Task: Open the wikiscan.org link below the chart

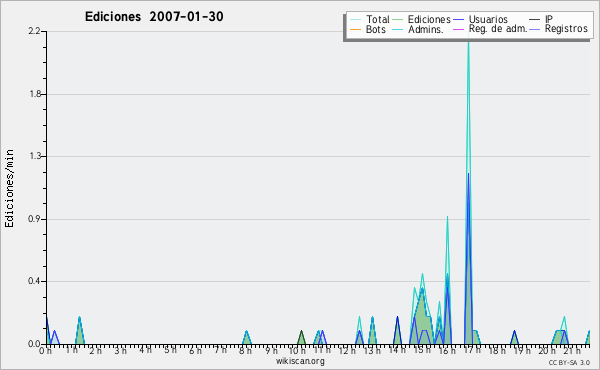Action: (300, 361)
